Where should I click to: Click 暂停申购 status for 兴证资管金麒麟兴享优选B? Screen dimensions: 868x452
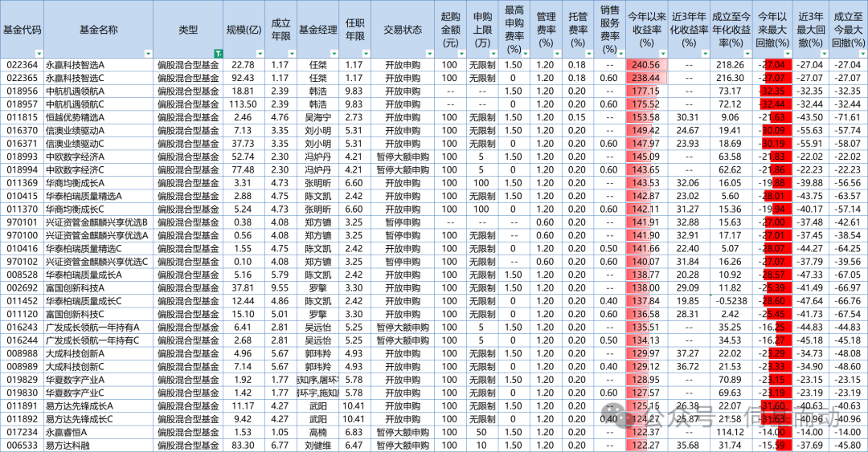pos(403,222)
